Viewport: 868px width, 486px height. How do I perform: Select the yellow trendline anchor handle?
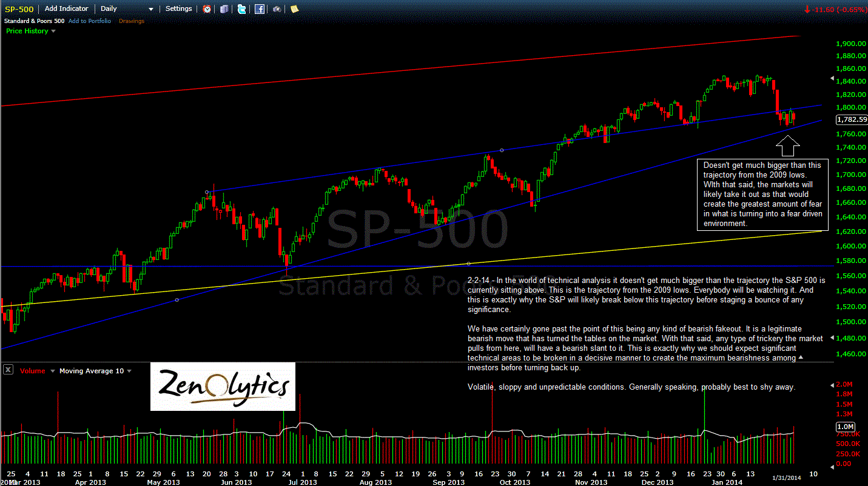[469, 263]
